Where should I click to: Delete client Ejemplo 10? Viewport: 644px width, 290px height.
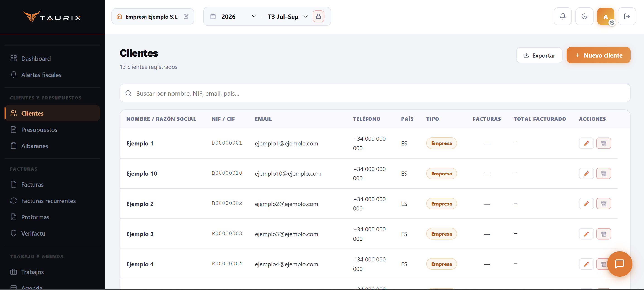603,173
